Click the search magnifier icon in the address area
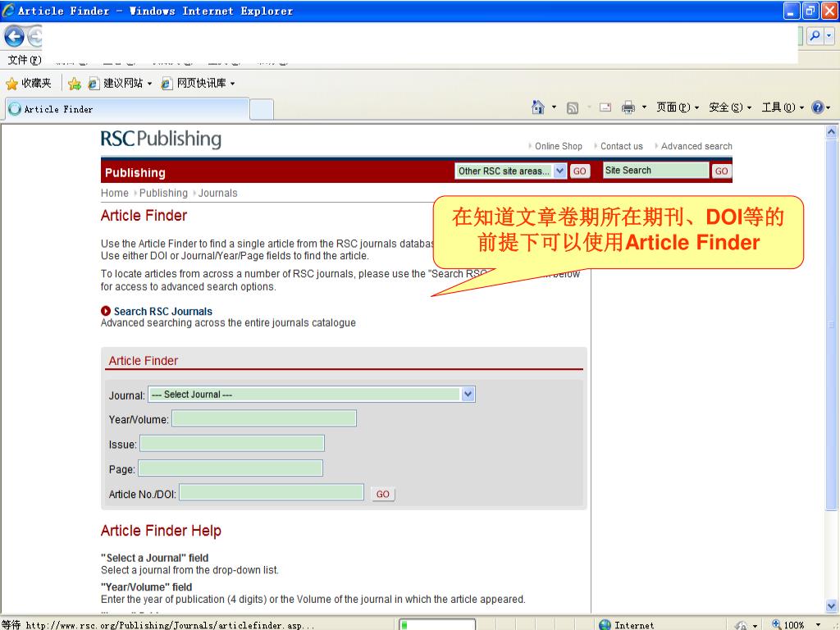 click(815, 36)
